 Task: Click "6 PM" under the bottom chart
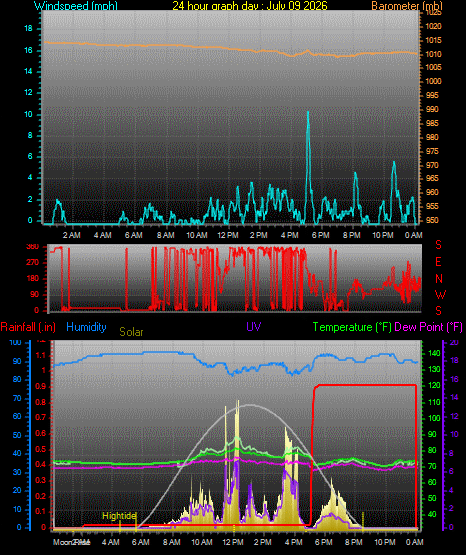click(x=323, y=542)
